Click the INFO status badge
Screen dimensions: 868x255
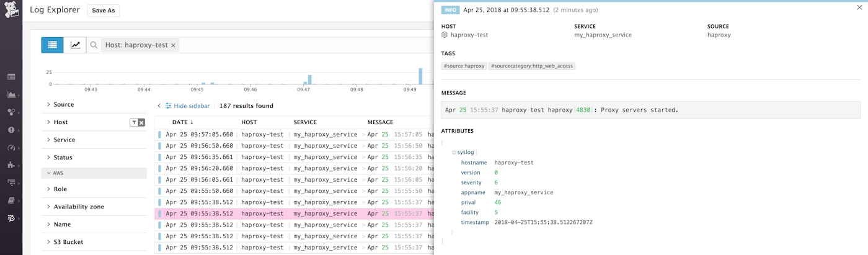pos(449,10)
